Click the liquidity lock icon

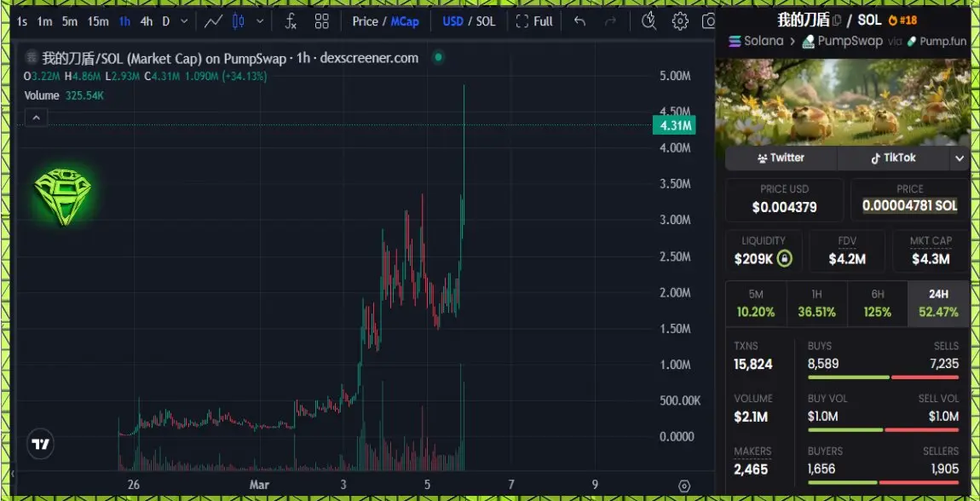(784, 258)
